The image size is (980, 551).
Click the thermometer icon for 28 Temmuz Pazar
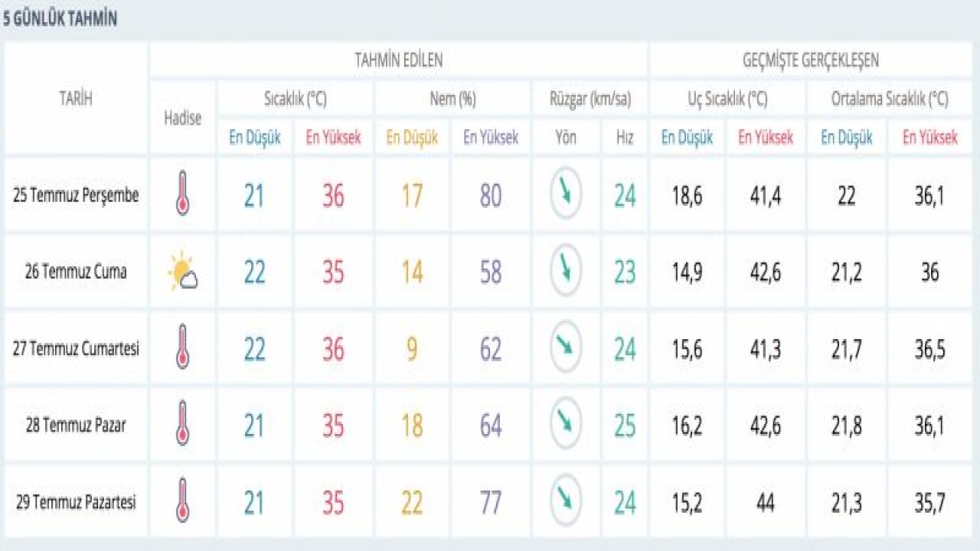[182, 423]
